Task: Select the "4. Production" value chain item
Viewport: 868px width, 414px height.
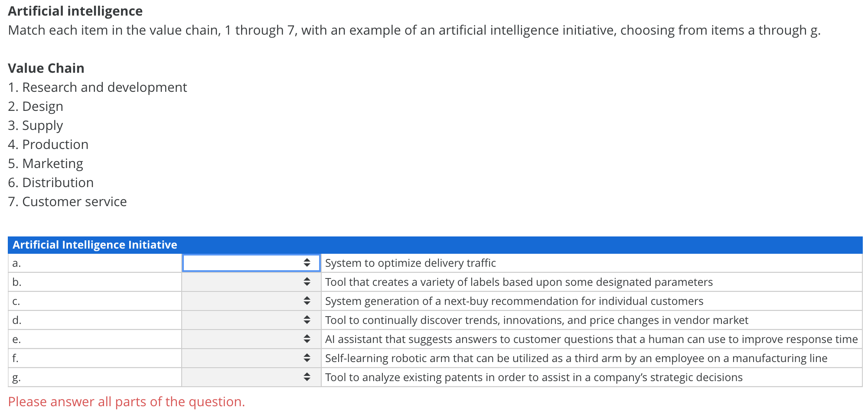Action: pos(48,144)
